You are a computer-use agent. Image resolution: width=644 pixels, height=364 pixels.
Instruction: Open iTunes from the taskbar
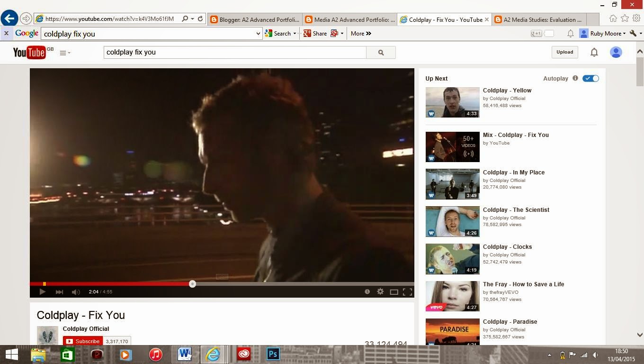pyautogui.click(x=155, y=355)
